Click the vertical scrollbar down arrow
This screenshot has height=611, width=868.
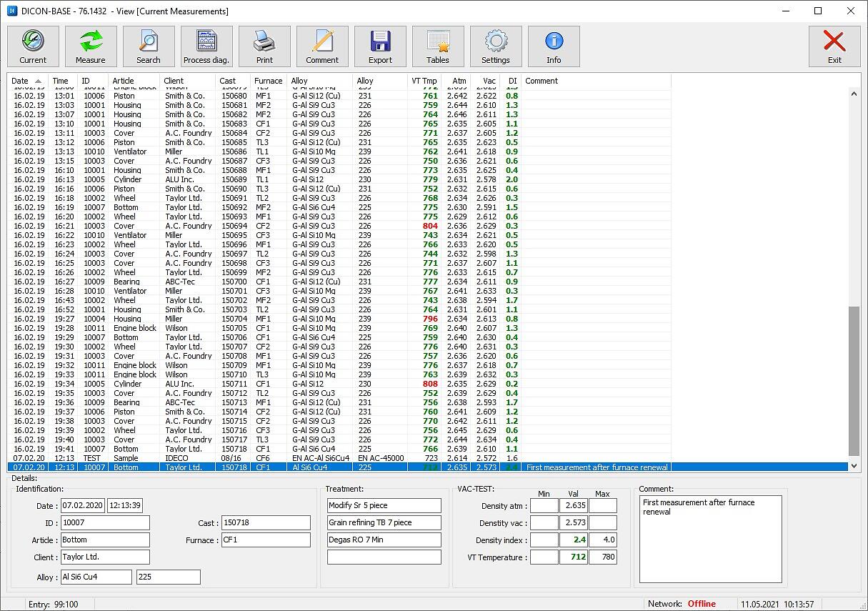853,466
